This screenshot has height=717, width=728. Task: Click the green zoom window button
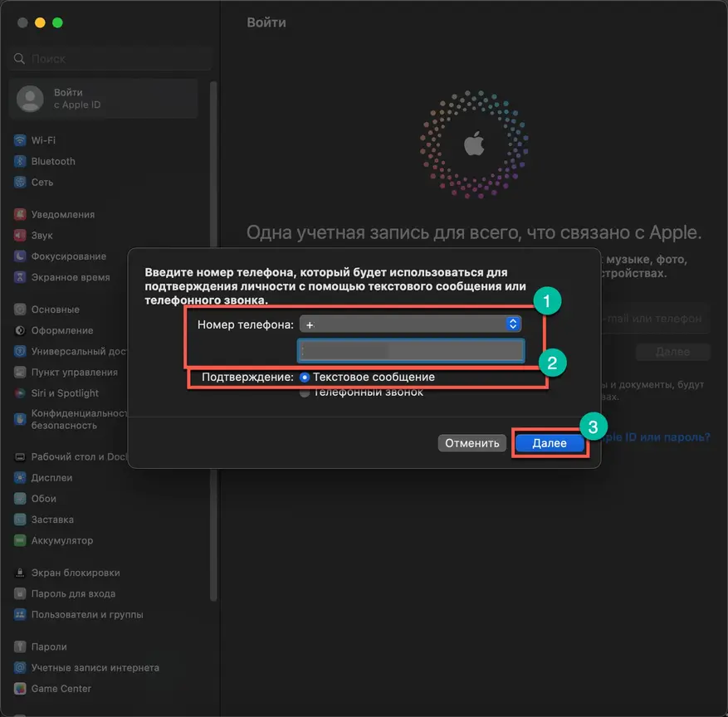pos(57,22)
